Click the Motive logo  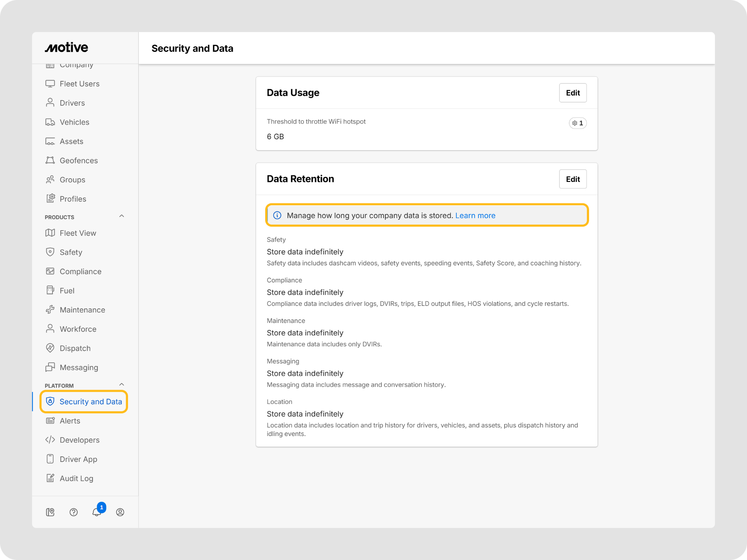coord(66,47)
